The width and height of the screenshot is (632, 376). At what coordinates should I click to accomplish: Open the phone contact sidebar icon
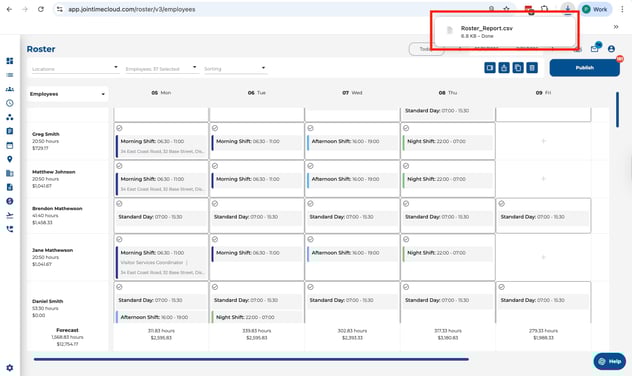(x=10, y=229)
